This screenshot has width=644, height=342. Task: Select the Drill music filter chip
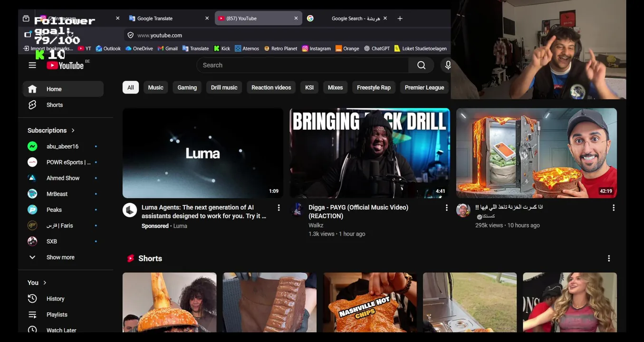pyautogui.click(x=224, y=87)
